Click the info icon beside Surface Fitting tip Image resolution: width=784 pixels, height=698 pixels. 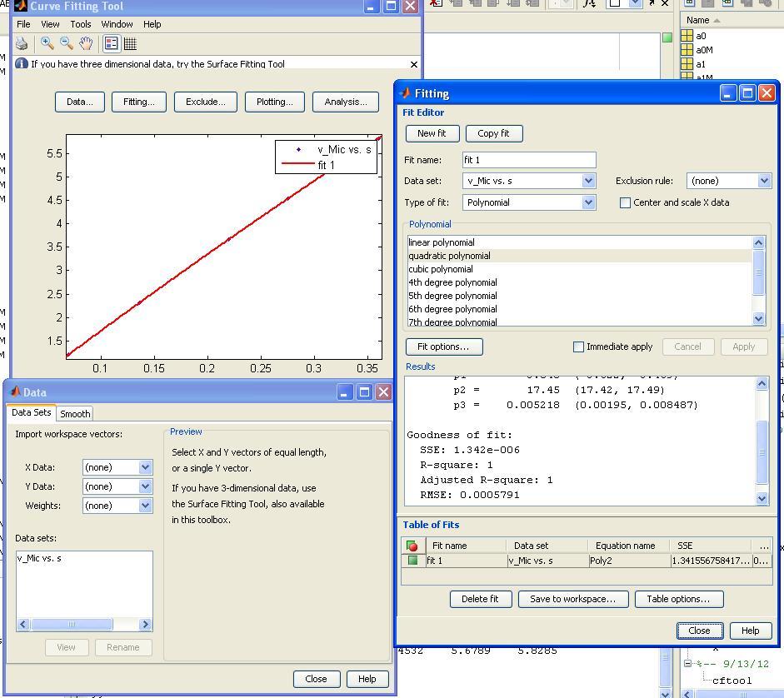coord(22,63)
